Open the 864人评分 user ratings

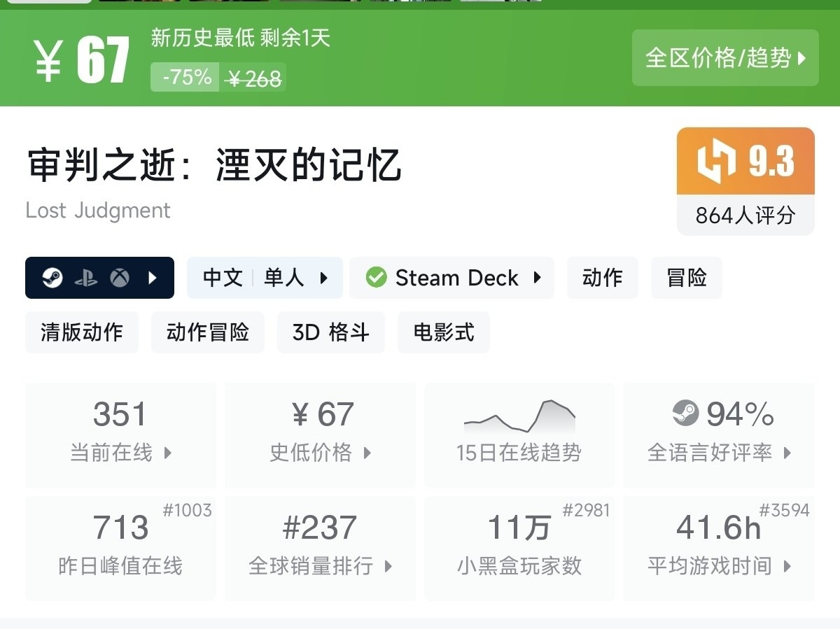[x=745, y=215]
